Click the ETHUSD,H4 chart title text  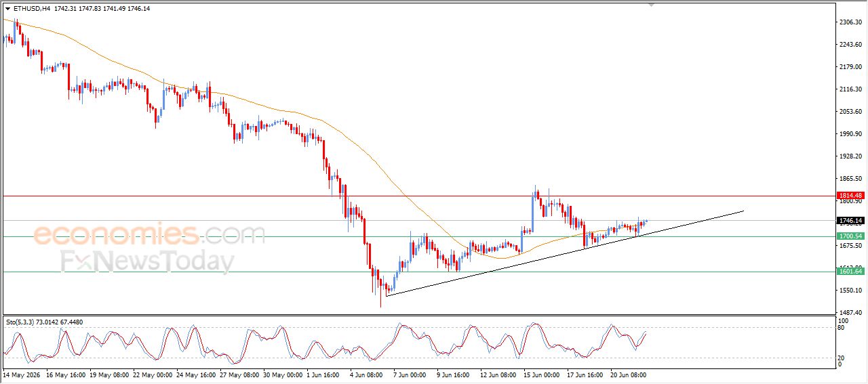(x=31, y=9)
